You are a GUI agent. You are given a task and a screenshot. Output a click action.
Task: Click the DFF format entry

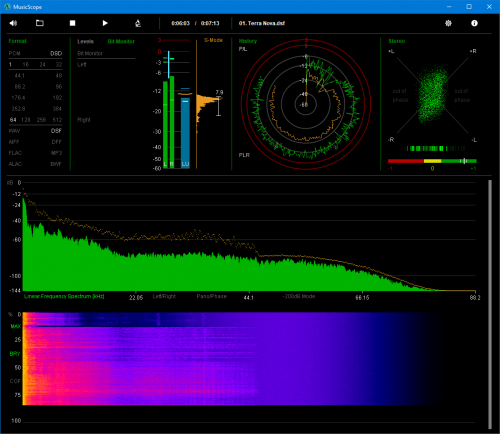[x=57, y=142]
